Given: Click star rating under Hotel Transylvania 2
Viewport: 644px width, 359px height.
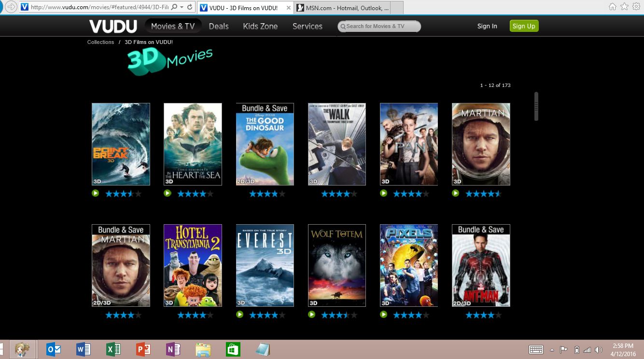Looking at the screenshot, I should pyautogui.click(x=196, y=315).
